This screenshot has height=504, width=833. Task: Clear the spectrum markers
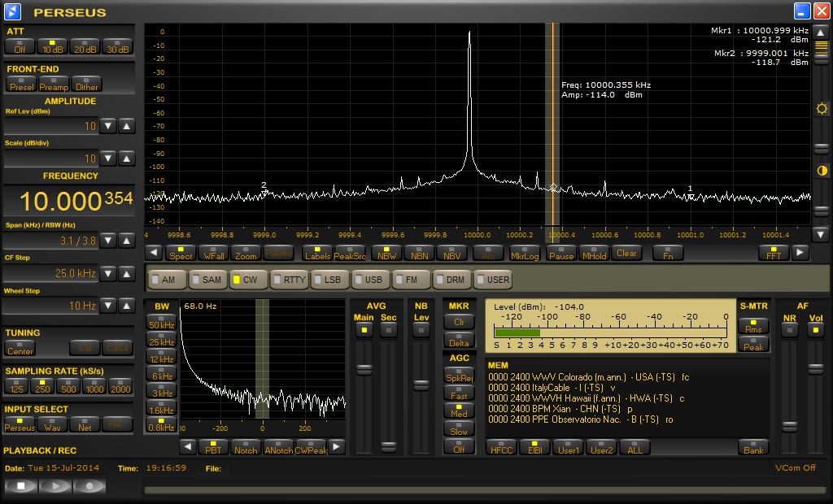click(626, 253)
